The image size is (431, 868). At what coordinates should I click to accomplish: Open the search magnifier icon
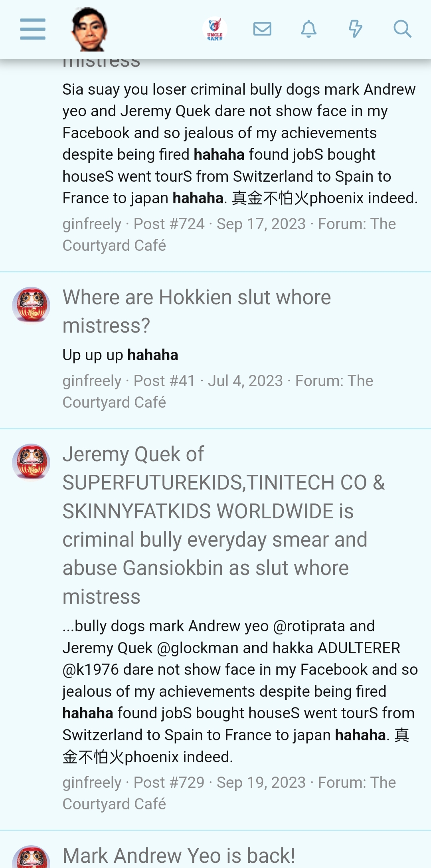click(402, 29)
